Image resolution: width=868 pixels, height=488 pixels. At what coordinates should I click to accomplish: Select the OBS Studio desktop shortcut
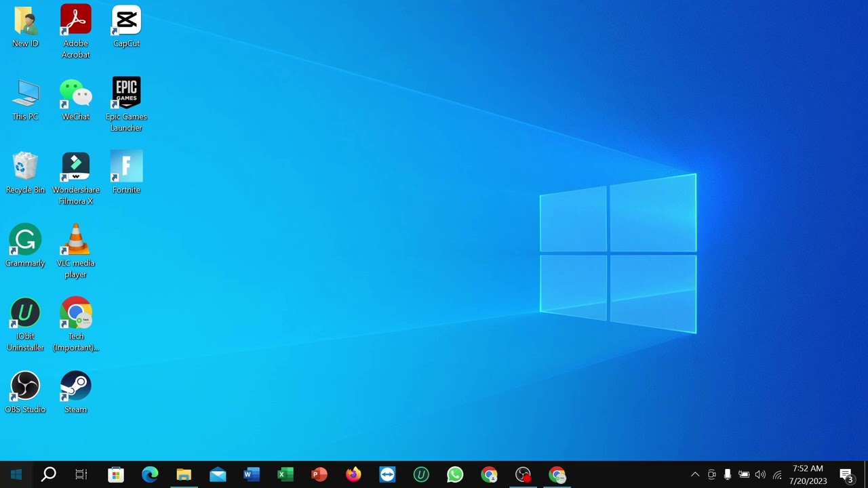[25, 392]
